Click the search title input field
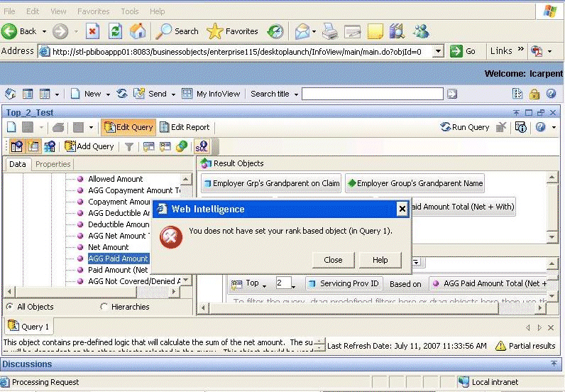 [x=373, y=94]
